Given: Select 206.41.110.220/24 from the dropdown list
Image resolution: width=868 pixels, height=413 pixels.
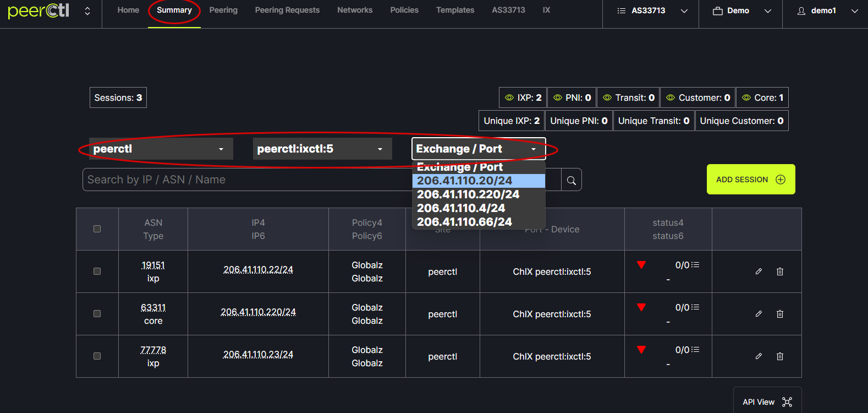Looking at the screenshot, I should point(468,194).
